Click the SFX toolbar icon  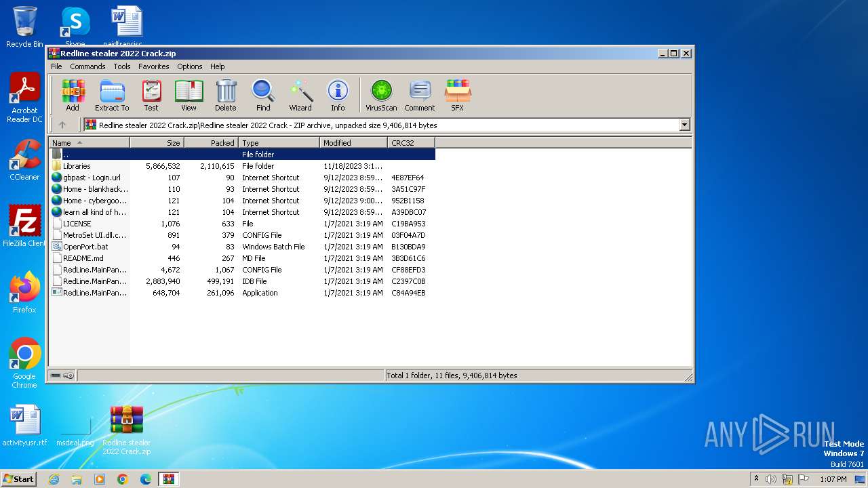tap(458, 95)
